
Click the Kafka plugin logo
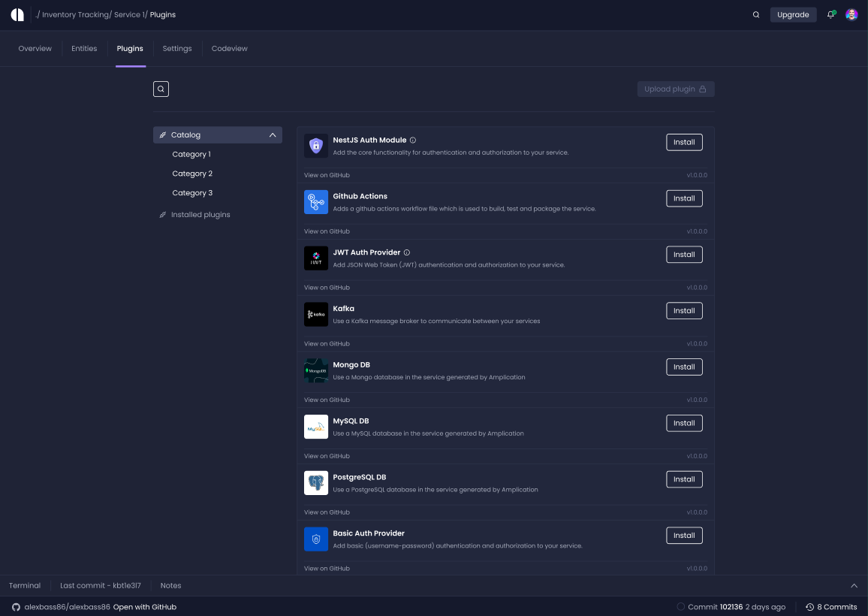click(315, 314)
